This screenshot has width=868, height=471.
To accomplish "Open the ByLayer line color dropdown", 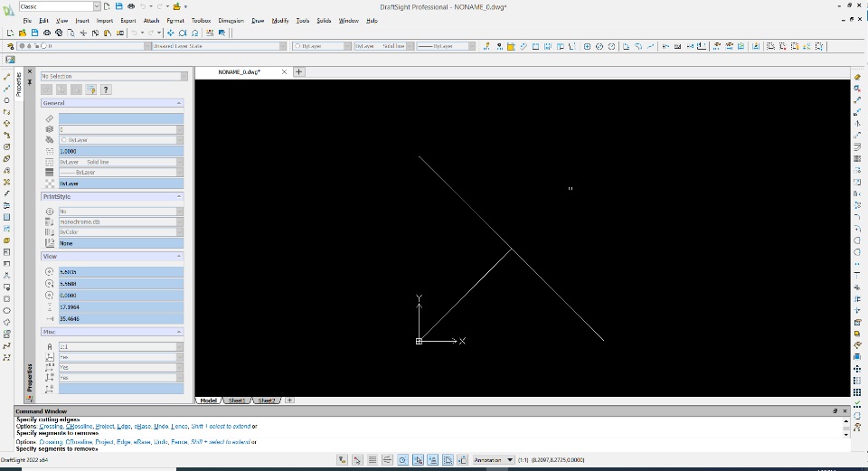I will 322,46.
